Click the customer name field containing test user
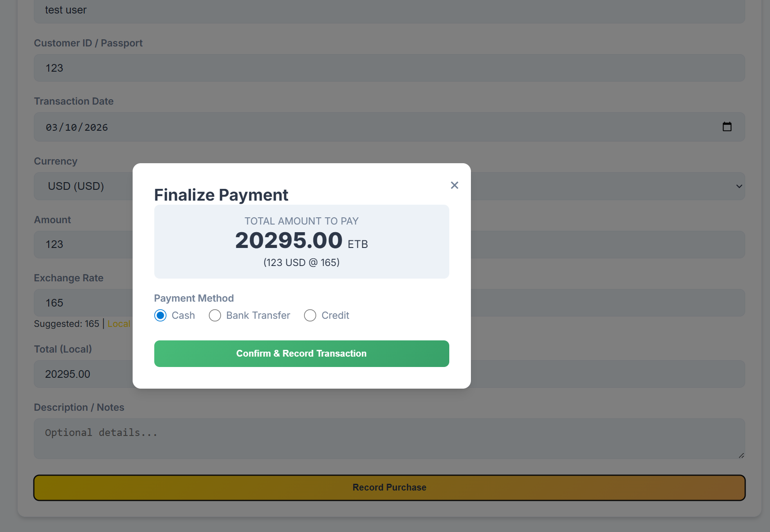The height and width of the screenshot is (532, 770). pos(389,11)
